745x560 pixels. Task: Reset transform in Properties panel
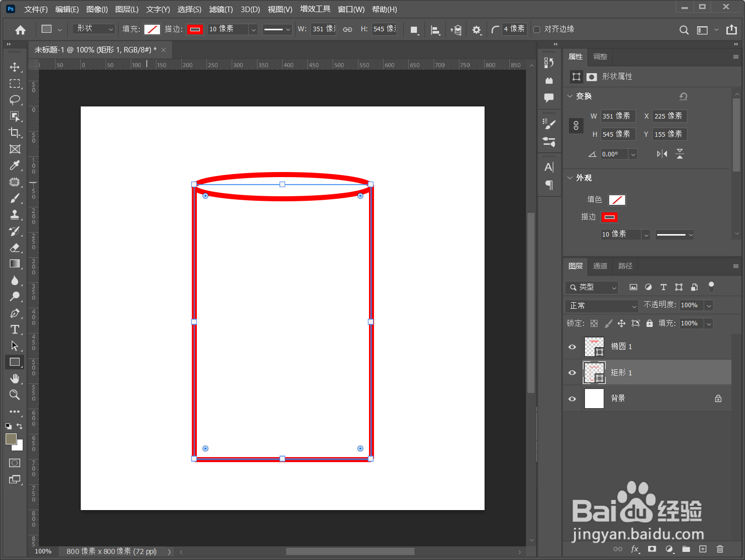coord(683,96)
